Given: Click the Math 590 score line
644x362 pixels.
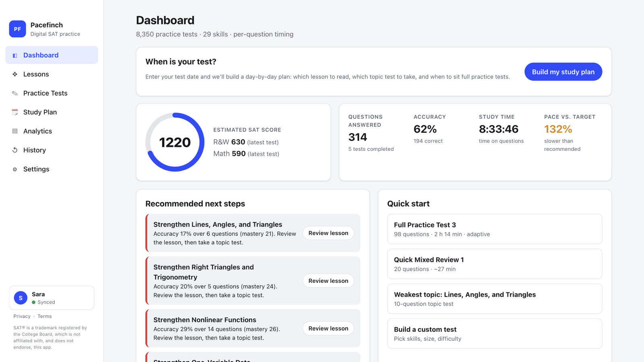Looking at the screenshot, I should 246,154.
